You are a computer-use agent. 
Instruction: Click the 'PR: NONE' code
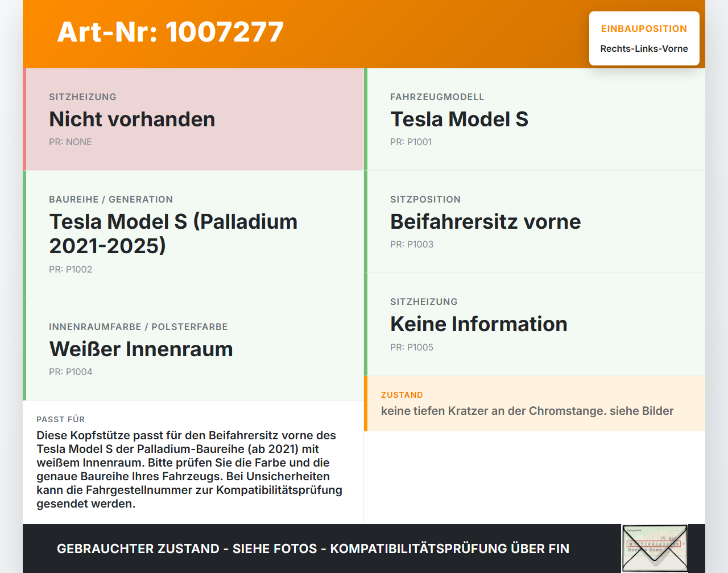tap(71, 142)
